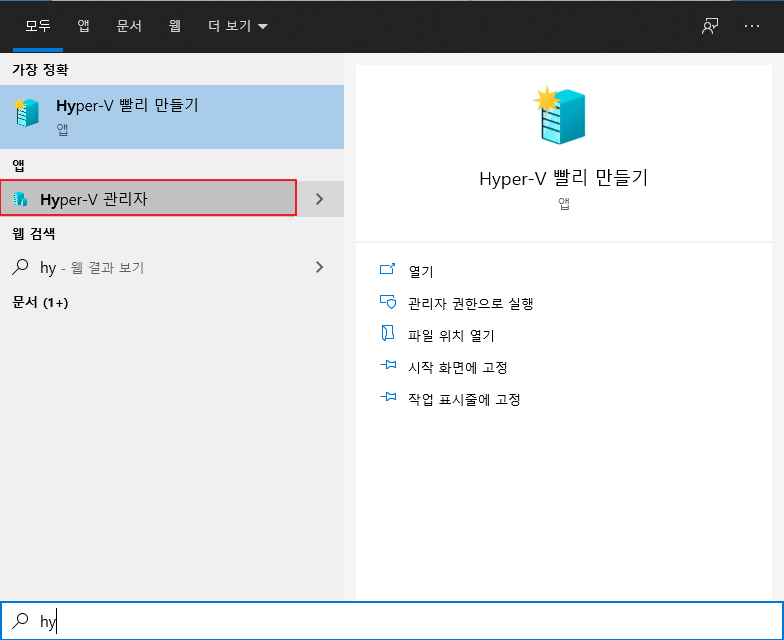Click the 열기 open icon
Screen dimensions: 784x640
click(388, 270)
